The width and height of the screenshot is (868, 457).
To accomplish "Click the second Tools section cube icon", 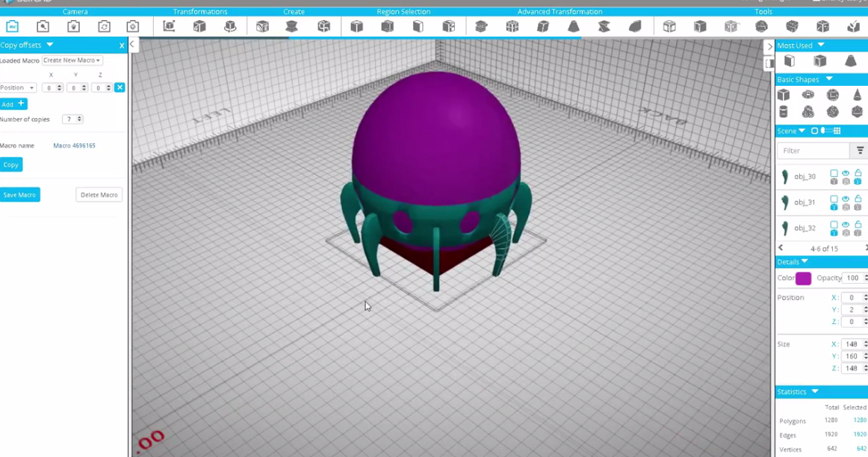I will [700, 26].
